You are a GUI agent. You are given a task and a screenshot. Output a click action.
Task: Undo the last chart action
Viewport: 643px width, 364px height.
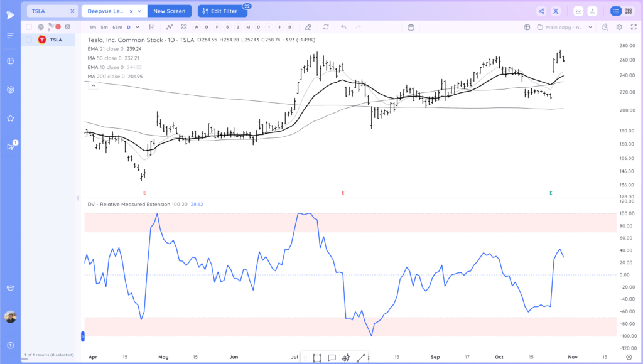(343, 27)
